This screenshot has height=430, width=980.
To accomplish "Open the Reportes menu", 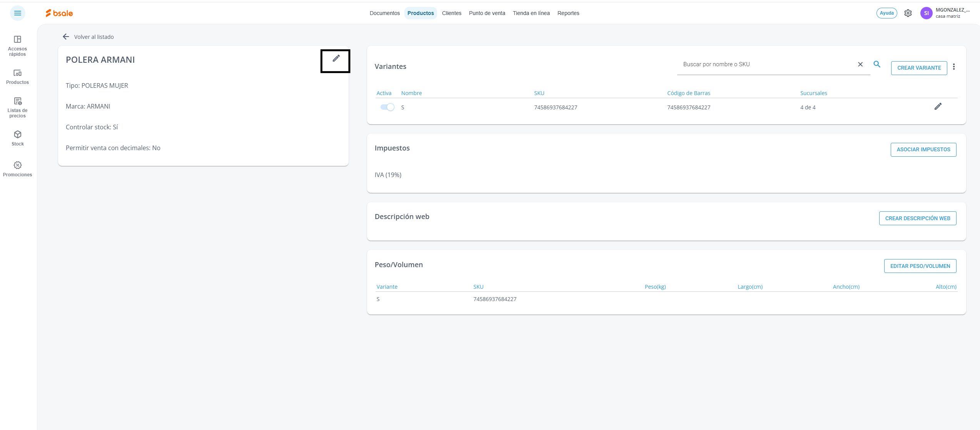I will (x=568, y=13).
